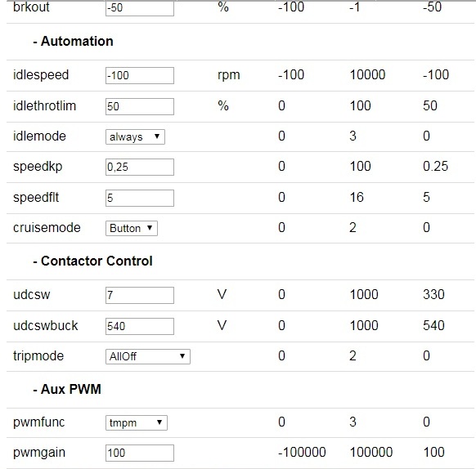Open the idlemode dropdown
This screenshot has height=469, width=476.
click(135, 136)
